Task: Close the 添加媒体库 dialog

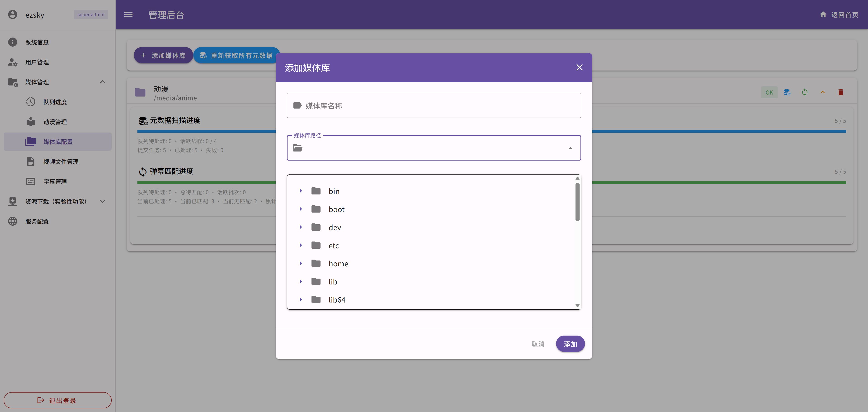Action: 579,67
